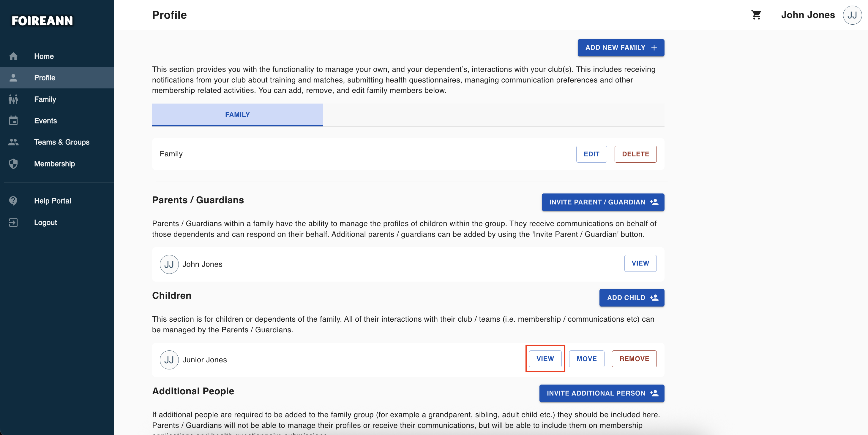The width and height of the screenshot is (868, 435).
Task: Click the Profile page title
Action: pyautogui.click(x=170, y=15)
